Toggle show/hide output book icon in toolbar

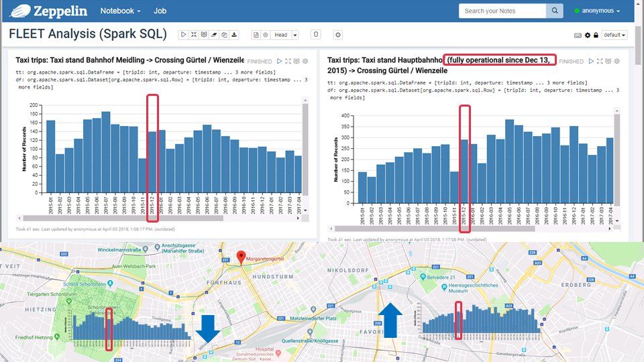tap(204, 35)
